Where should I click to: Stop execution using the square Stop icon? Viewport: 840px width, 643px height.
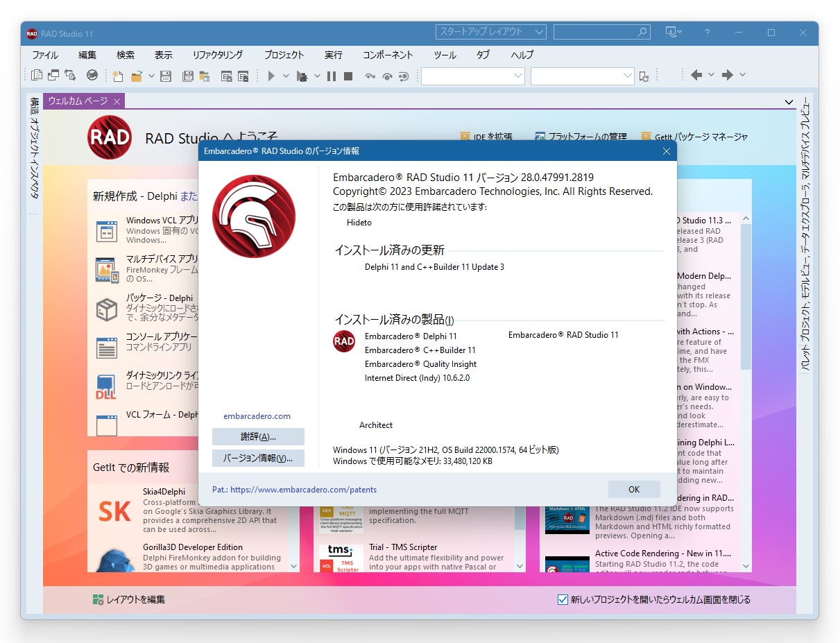point(348,76)
